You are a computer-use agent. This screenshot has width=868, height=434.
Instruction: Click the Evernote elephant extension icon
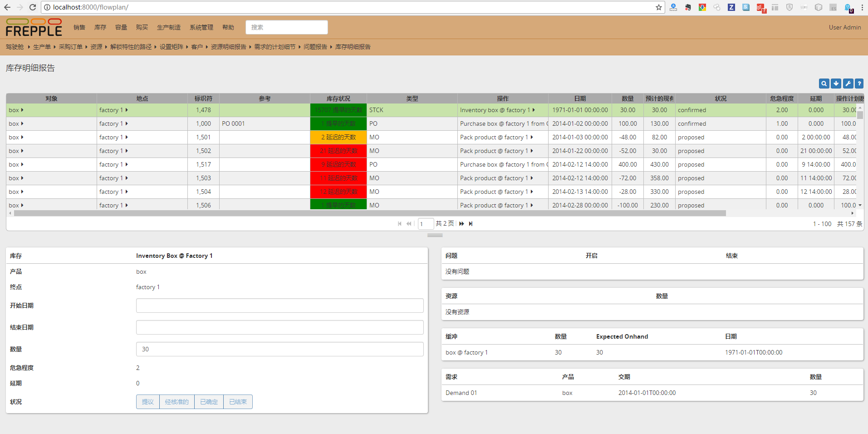click(688, 7)
